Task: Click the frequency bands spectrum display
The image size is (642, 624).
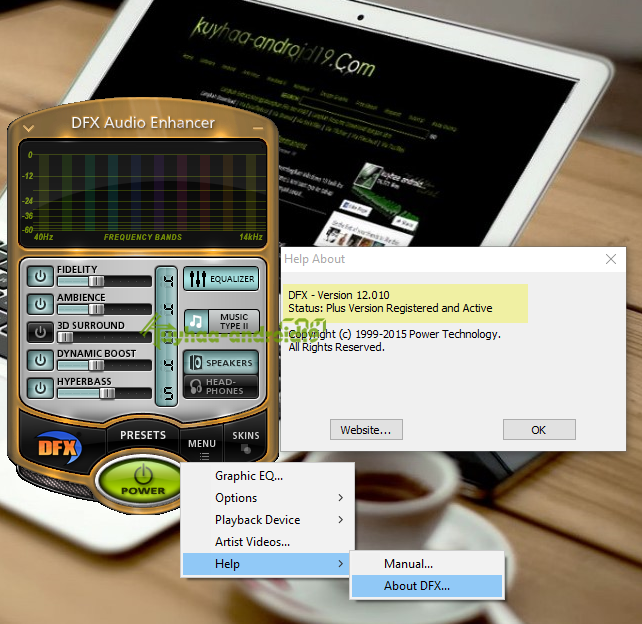Action: pyautogui.click(x=142, y=194)
